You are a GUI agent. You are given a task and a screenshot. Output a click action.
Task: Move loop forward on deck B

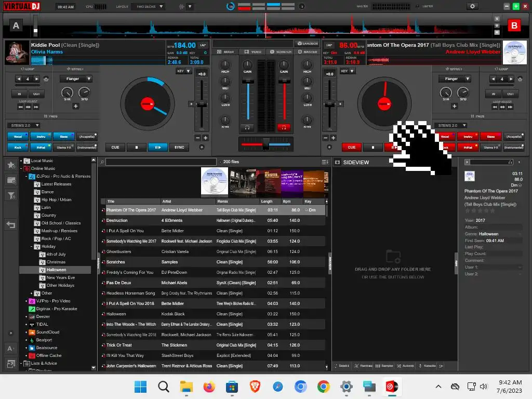coord(510,107)
